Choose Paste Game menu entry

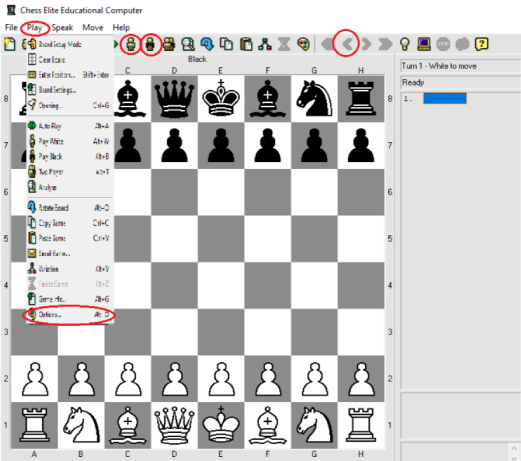(x=70, y=238)
